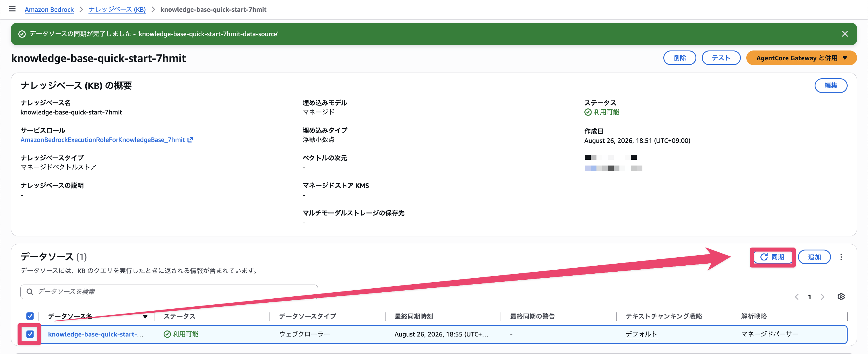Click the knowledge-base-quick-start-7hmit name value under ナレッジベース名
This screenshot has height=354, width=868.
71,112
